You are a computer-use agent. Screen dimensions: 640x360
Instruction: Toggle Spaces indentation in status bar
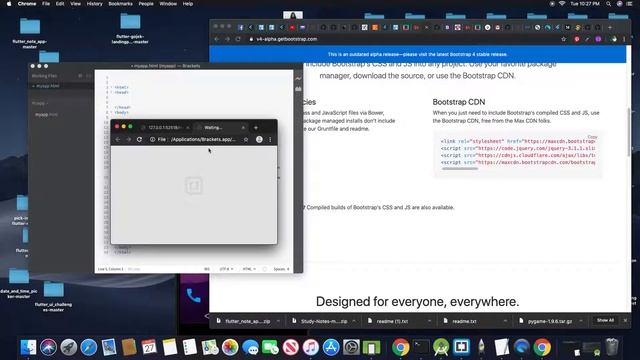[x=280, y=269]
